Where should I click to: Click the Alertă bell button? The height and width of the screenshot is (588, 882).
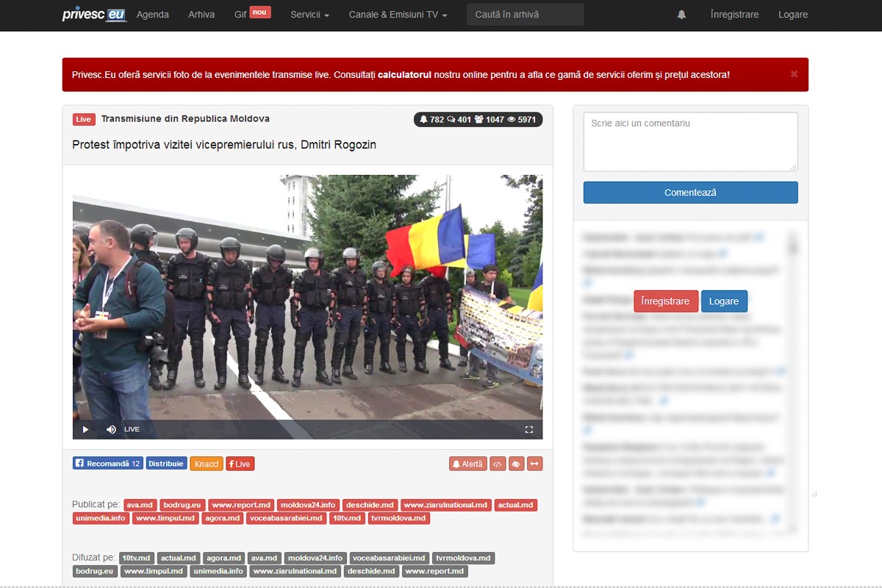point(467,464)
